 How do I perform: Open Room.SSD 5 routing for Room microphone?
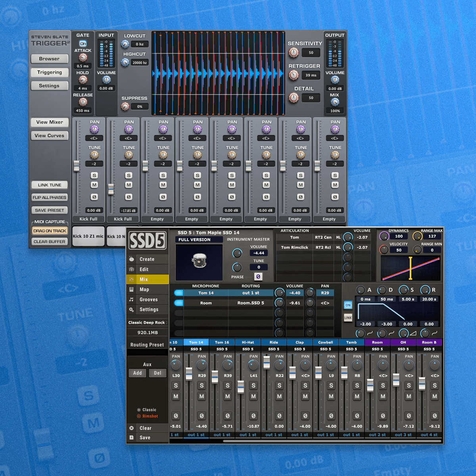coord(251,303)
